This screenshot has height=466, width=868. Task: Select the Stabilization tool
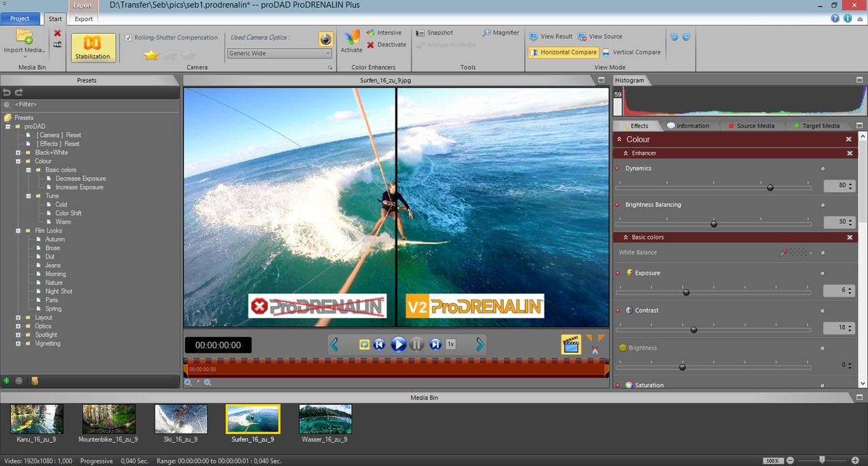[x=93, y=47]
